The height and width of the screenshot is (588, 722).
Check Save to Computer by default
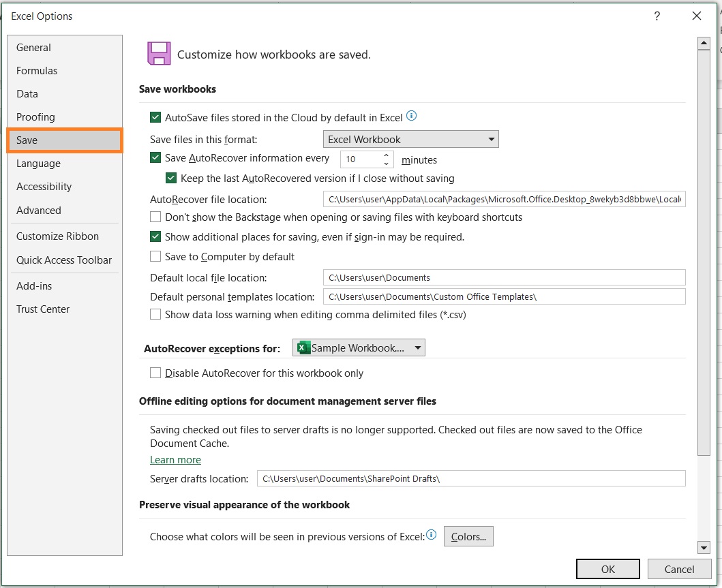click(155, 256)
